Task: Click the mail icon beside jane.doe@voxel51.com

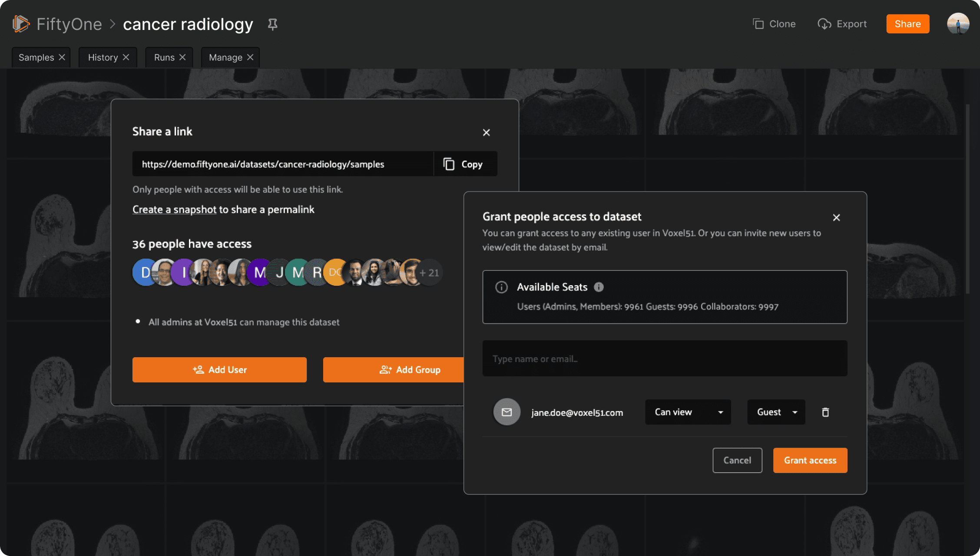Action: (x=507, y=412)
